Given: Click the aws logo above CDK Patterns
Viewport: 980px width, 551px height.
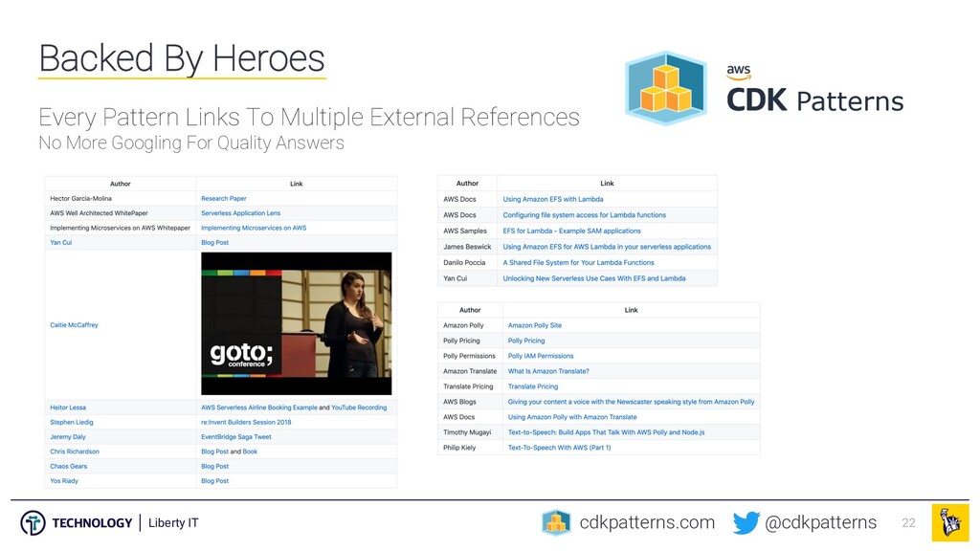Looking at the screenshot, I should [x=738, y=72].
